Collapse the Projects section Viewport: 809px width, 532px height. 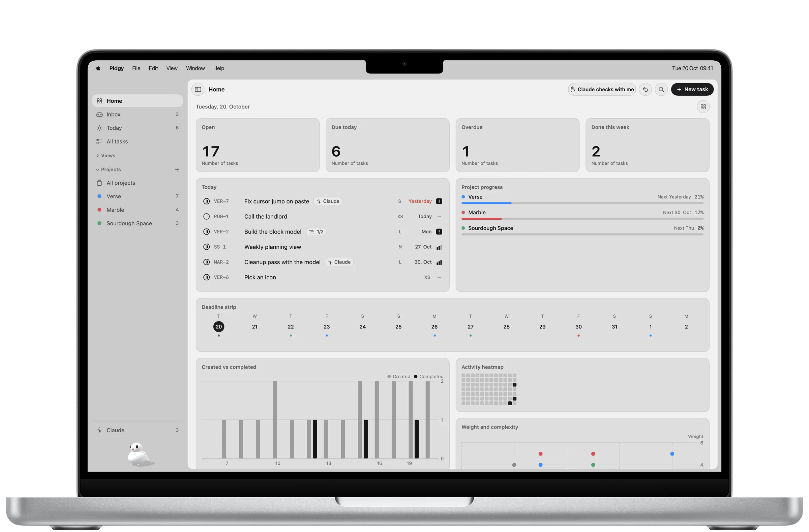(109, 169)
